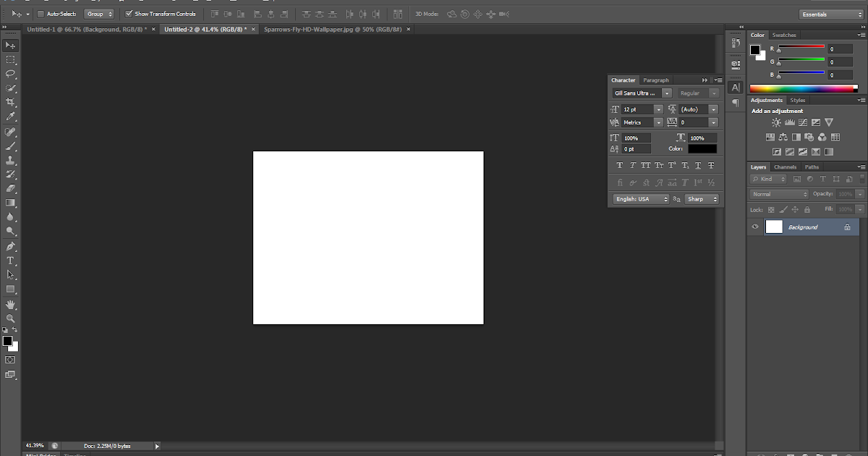Select the Horizontal Type tool
The width and height of the screenshot is (868, 456).
pos(11,261)
